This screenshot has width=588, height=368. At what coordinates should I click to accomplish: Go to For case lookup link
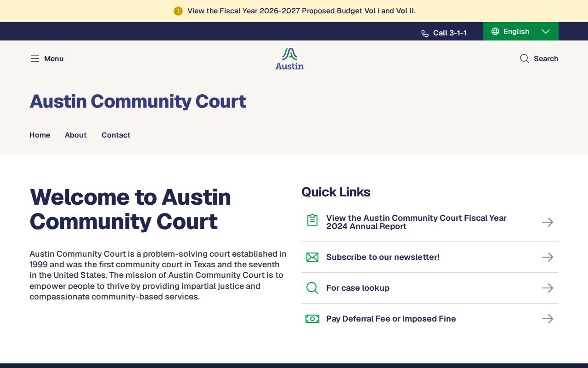click(x=358, y=288)
